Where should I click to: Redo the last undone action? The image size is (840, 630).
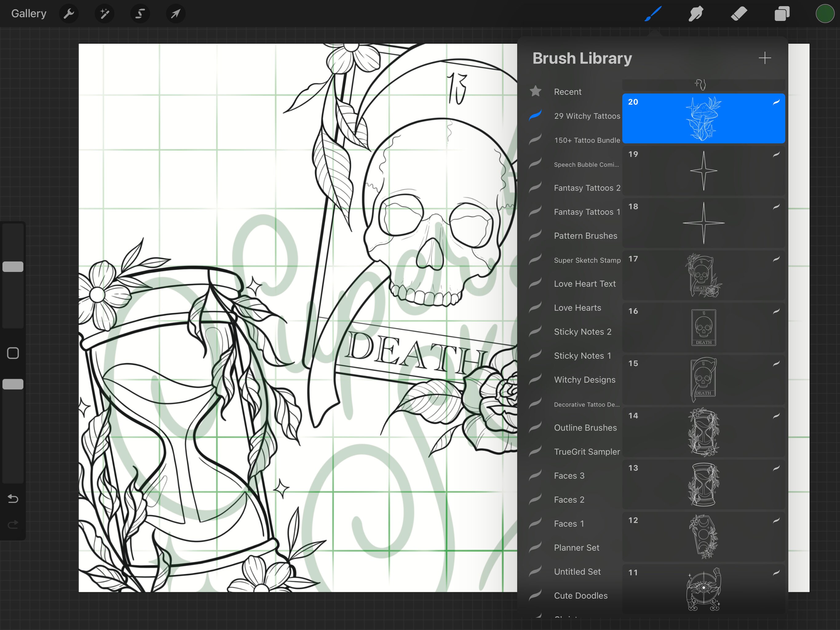(x=13, y=525)
